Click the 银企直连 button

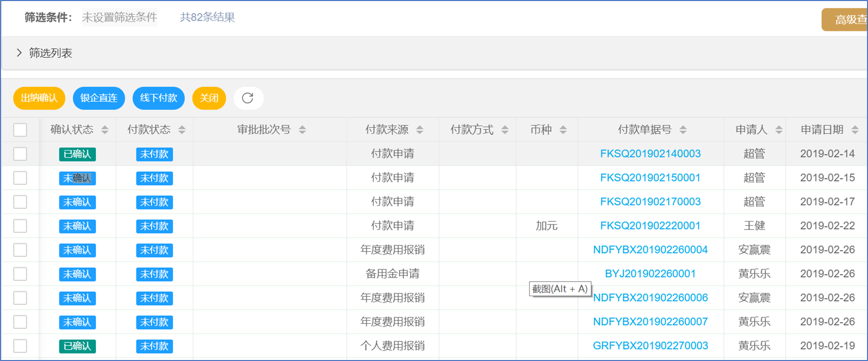(99, 98)
